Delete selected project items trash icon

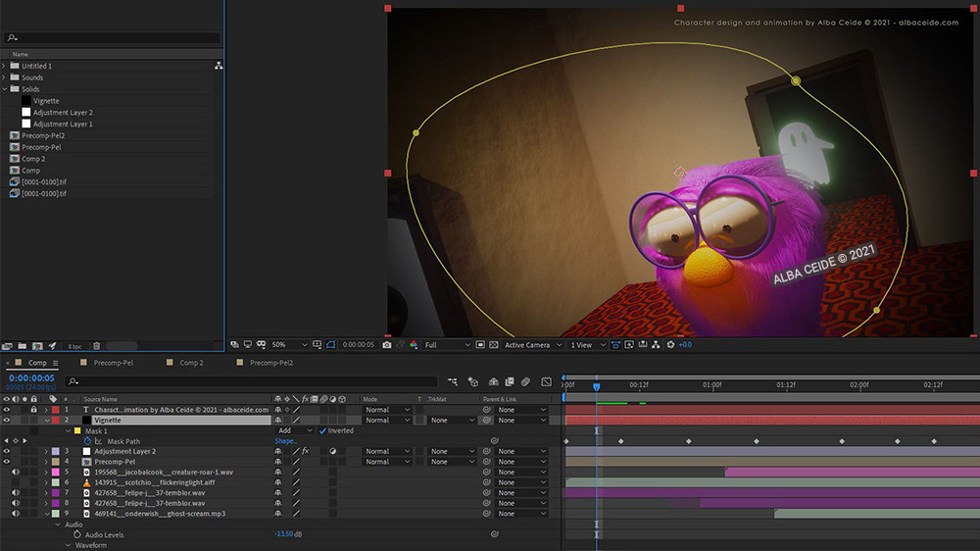97,346
